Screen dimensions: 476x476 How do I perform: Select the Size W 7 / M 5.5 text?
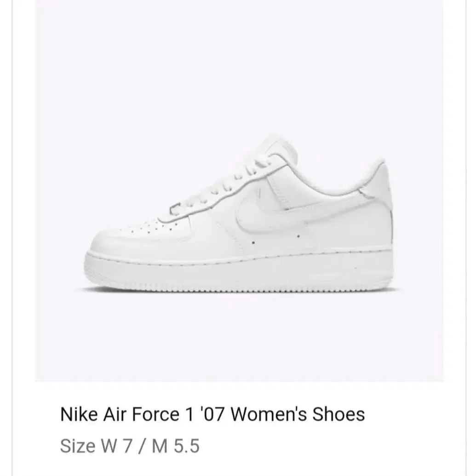[x=130, y=446]
